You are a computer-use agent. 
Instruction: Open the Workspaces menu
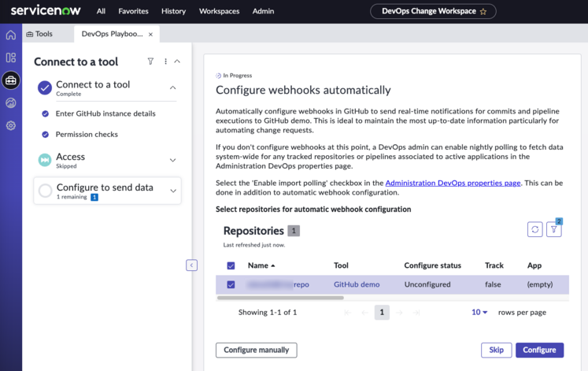tap(219, 11)
